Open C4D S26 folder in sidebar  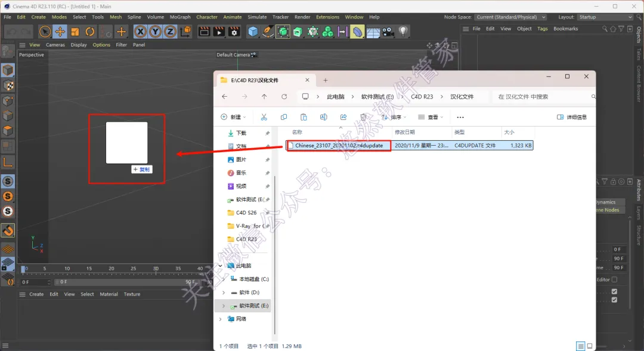pyautogui.click(x=246, y=213)
